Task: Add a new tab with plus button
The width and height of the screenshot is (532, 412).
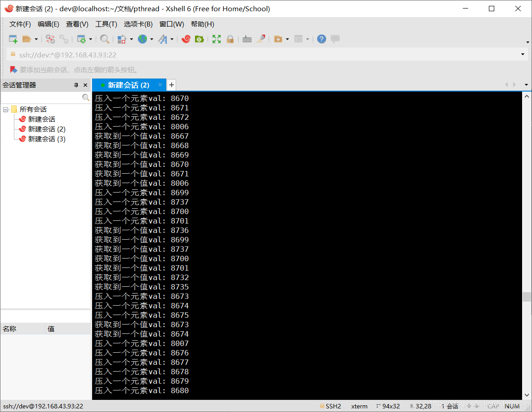Action: (172, 85)
